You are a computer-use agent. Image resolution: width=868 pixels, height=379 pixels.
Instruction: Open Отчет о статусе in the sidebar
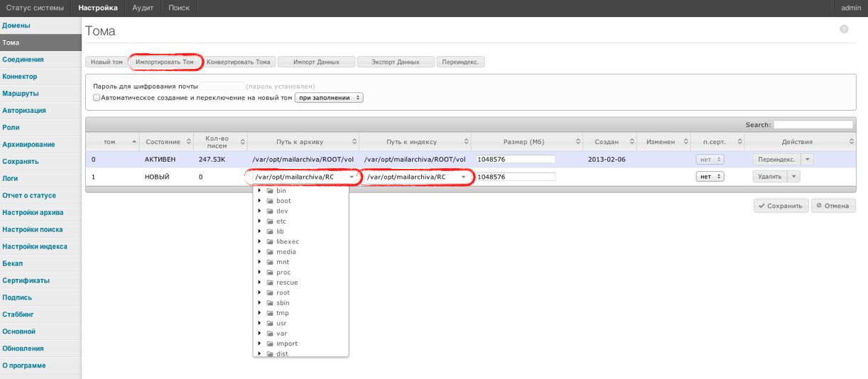click(40, 196)
